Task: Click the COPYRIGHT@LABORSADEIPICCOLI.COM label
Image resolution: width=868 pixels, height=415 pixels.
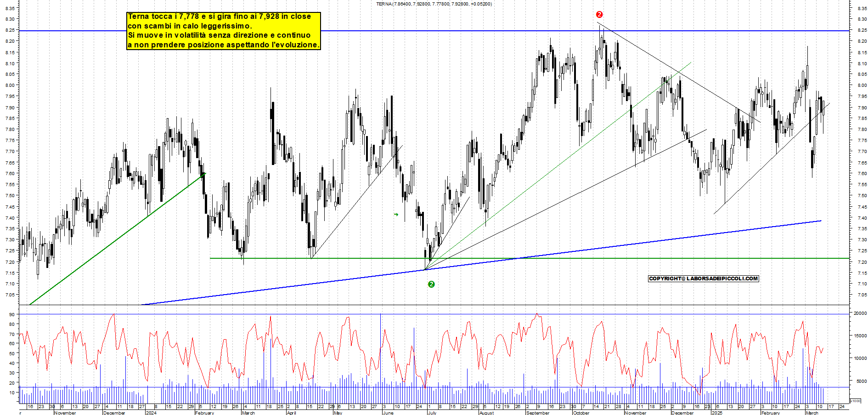Action: click(x=703, y=279)
